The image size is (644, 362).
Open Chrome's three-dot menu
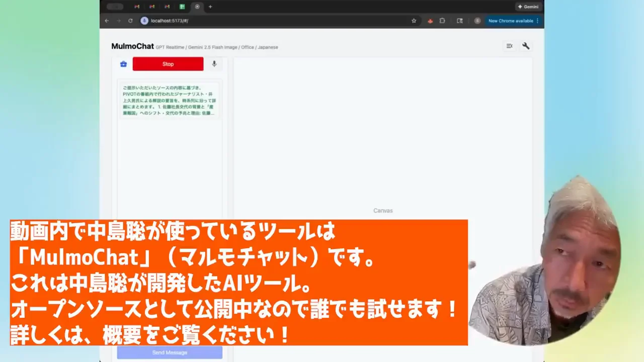(537, 21)
